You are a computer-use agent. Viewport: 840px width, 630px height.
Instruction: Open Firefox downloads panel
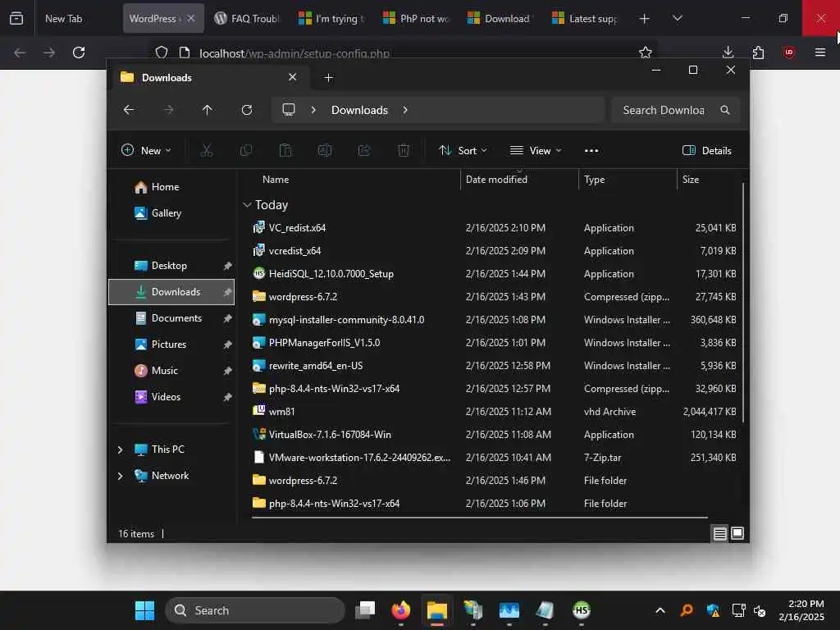728,52
